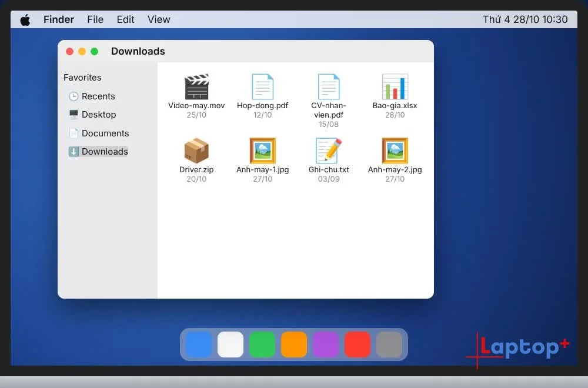Click the gray Dock app icon

[x=389, y=344]
